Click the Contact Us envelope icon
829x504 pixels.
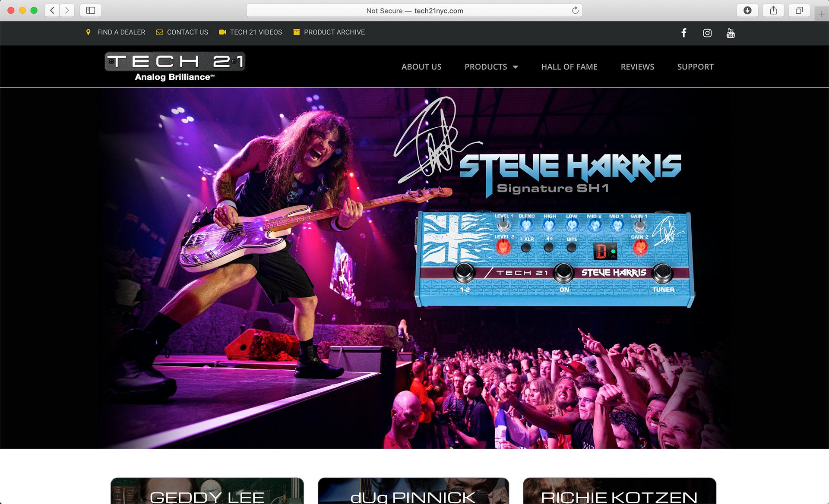click(159, 32)
